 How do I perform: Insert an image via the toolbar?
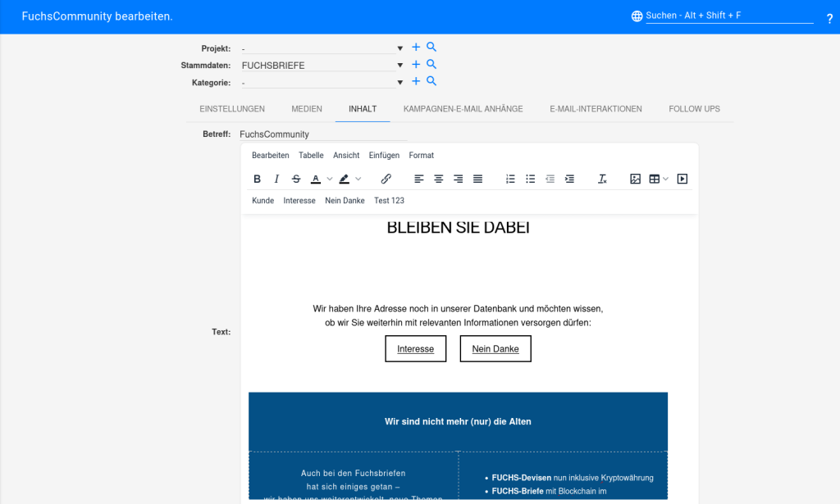636,179
